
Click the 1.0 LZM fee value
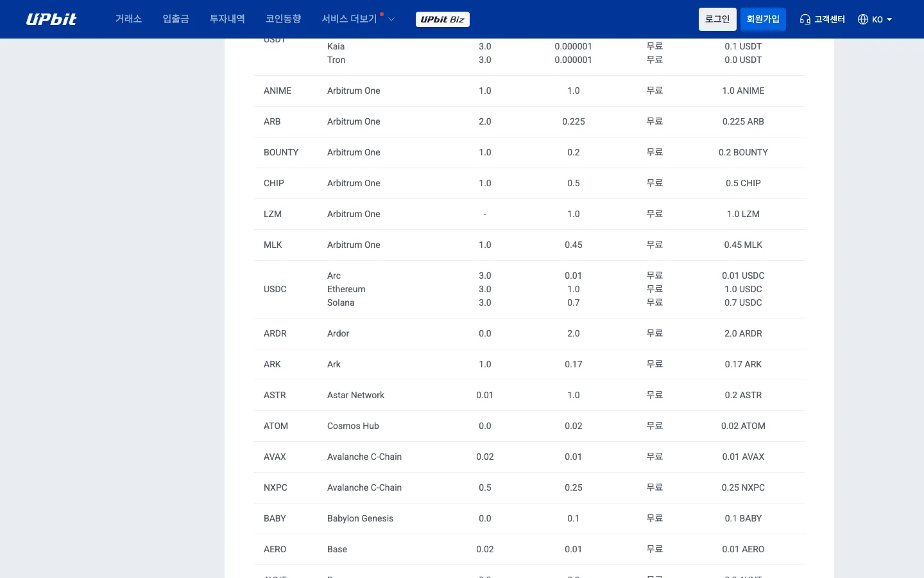[743, 214]
